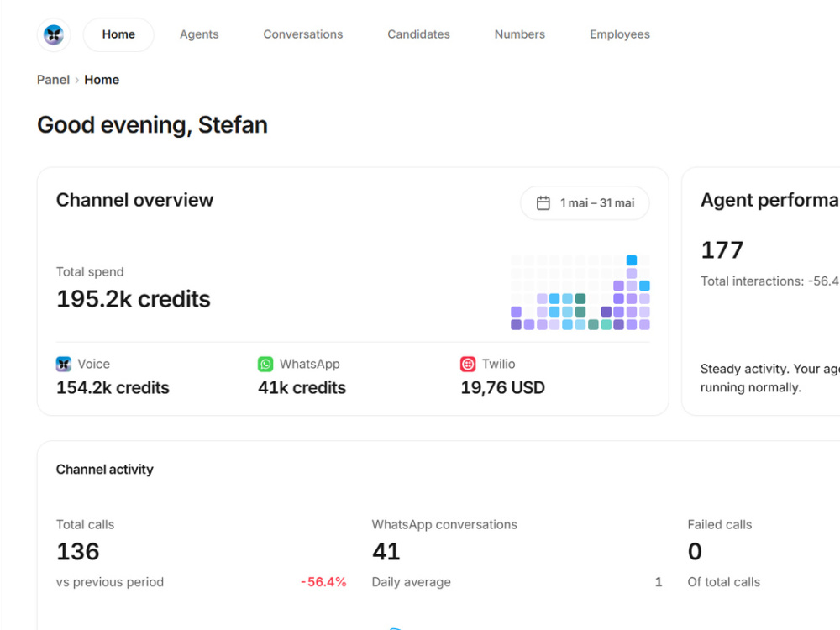Click the WhatsApp channel icon
Image resolution: width=840 pixels, height=630 pixels.
265,365
